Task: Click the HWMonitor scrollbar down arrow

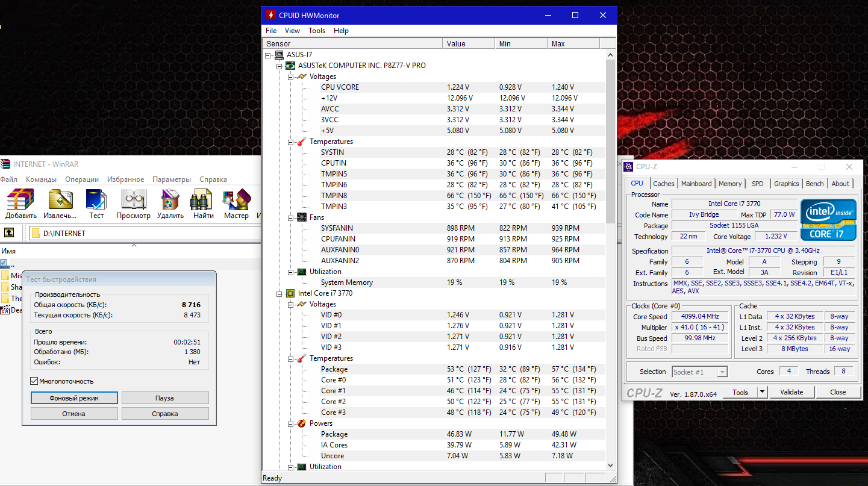Action: pyautogui.click(x=611, y=466)
